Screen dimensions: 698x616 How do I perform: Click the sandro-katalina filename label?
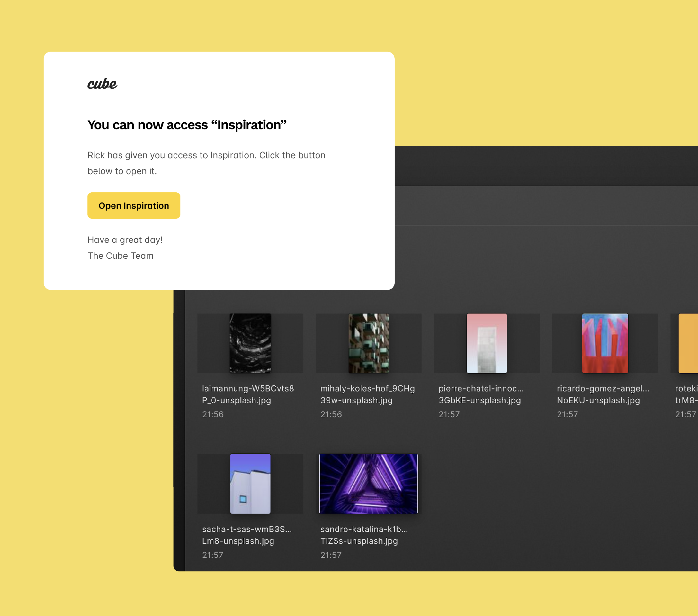coord(364,535)
